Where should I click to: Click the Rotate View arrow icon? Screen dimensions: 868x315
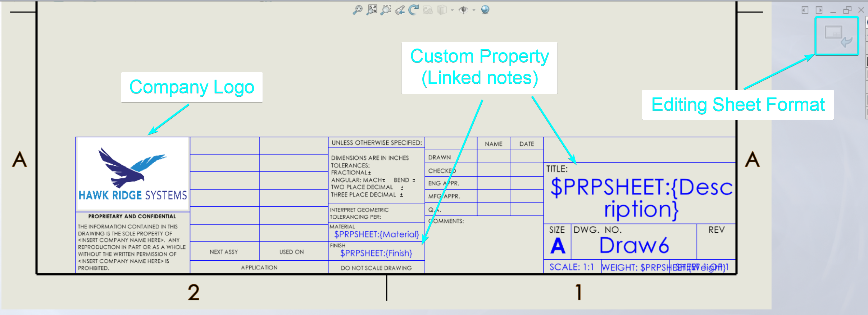coord(414,10)
